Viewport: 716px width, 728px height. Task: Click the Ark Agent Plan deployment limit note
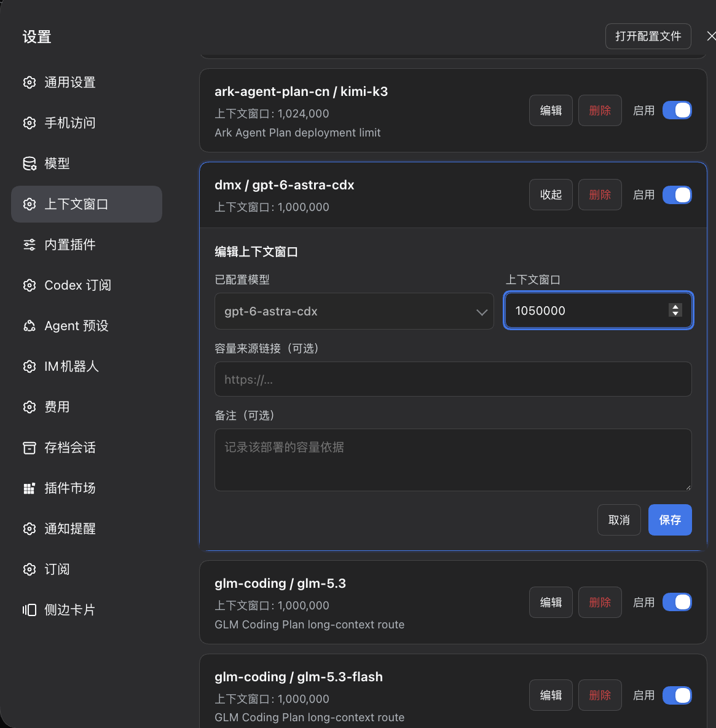pos(297,133)
